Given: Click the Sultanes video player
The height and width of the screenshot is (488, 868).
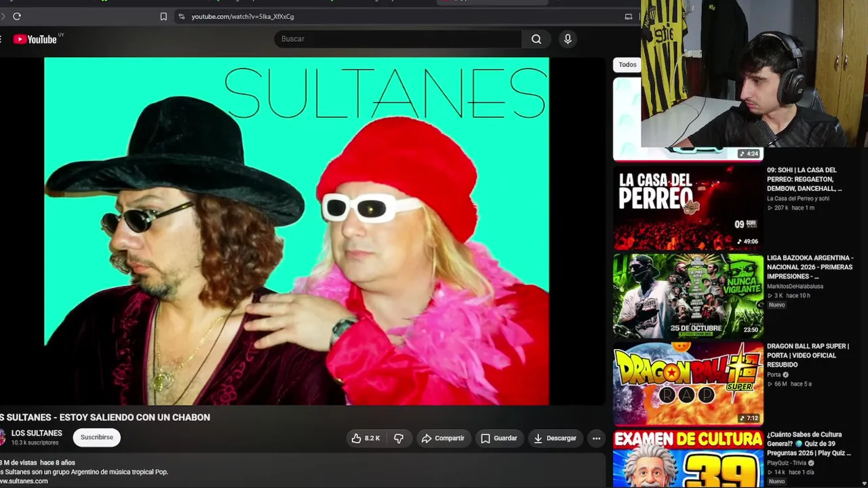Looking at the screenshot, I should pyautogui.click(x=296, y=231).
